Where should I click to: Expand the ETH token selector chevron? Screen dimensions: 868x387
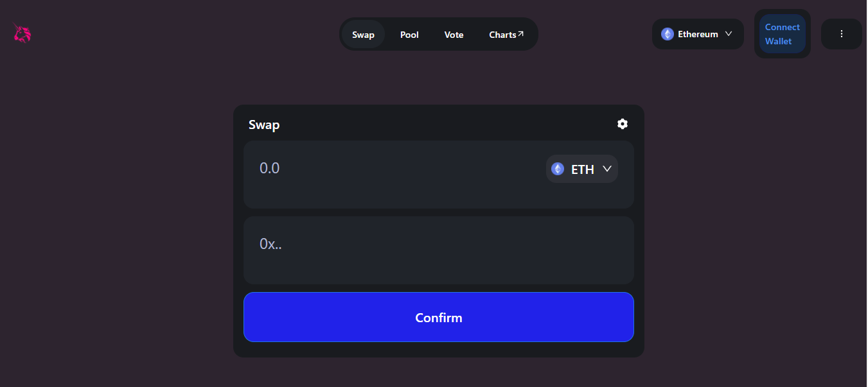coord(607,169)
